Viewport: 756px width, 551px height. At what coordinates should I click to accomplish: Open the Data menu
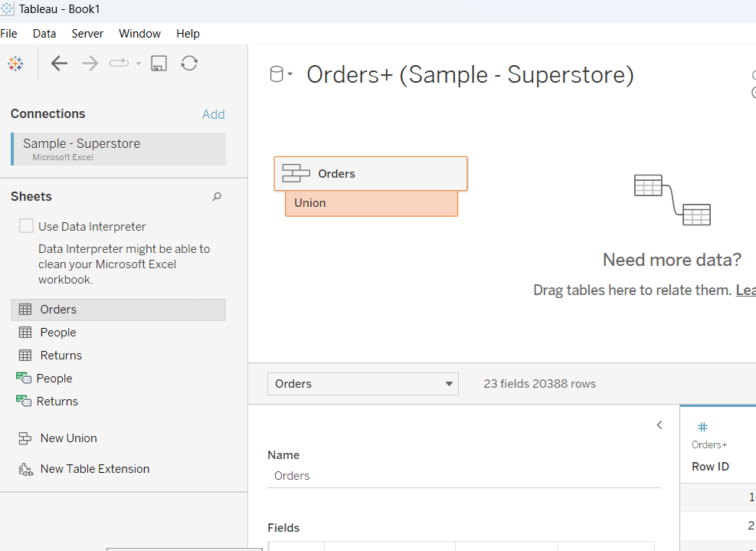pyautogui.click(x=44, y=34)
